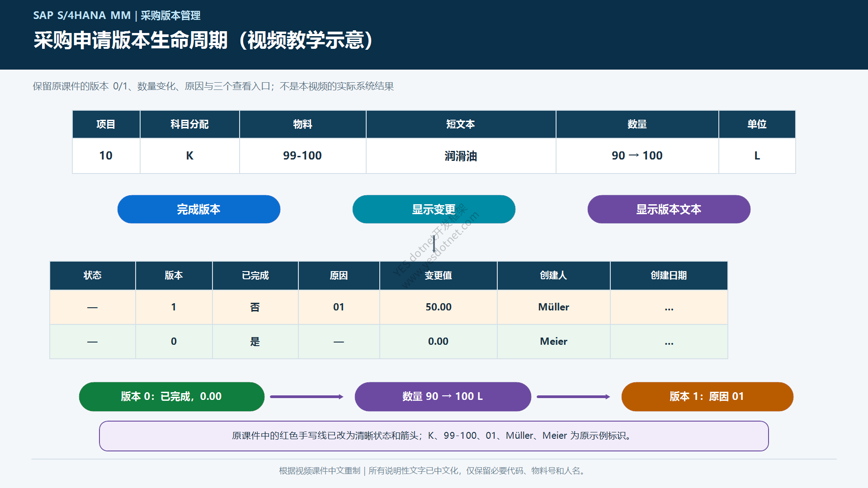This screenshot has height=488, width=868.
Task: Click the 变更值 column header
Action: [439, 276]
